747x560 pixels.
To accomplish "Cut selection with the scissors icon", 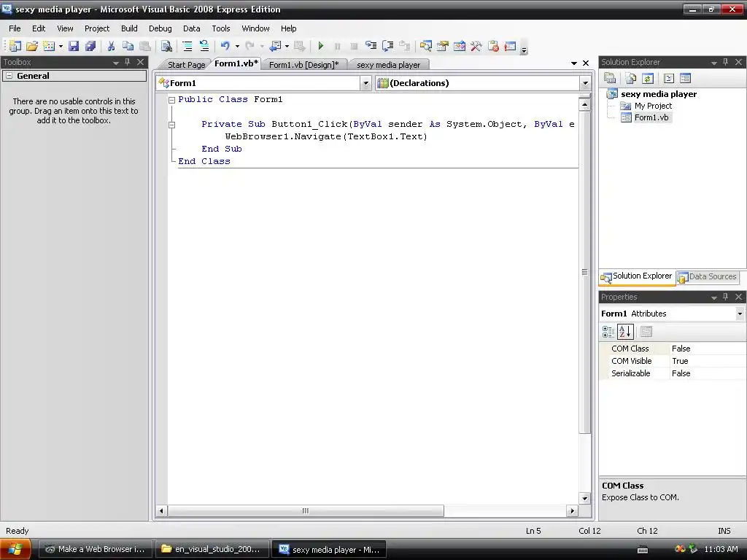I will click(111, 46).
